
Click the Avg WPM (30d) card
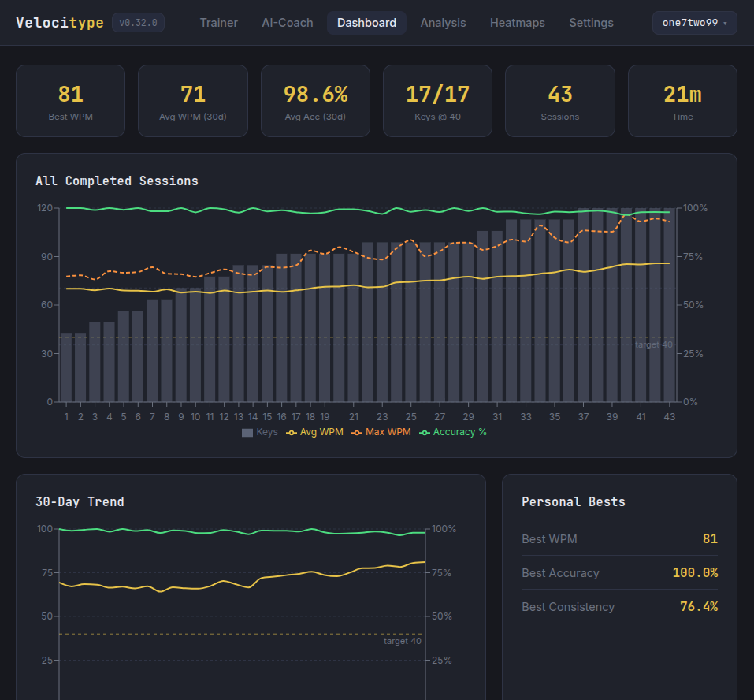point(193,101)
